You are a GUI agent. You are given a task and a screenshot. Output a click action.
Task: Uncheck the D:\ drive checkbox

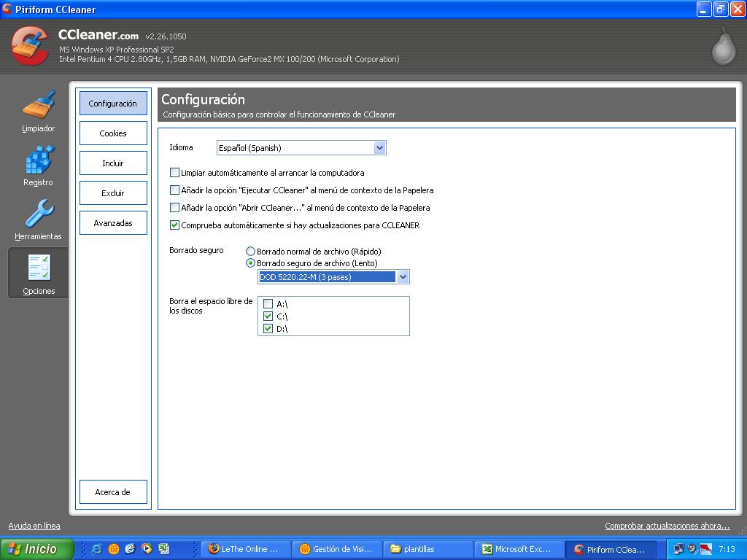point(268,329)
